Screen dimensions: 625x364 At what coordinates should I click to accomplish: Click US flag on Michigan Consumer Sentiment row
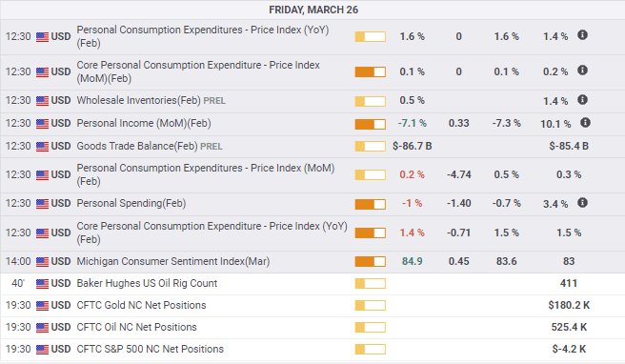coord(42,262)
